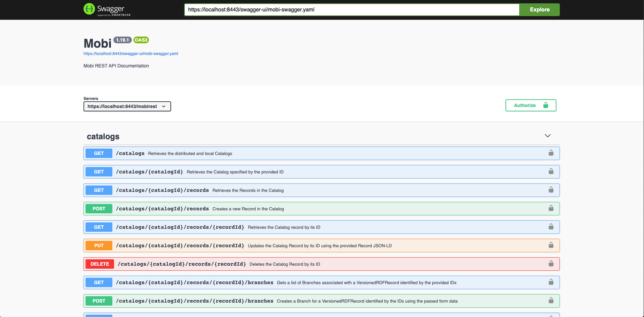Click the GET badge on /catalogs/{catalogId}
This screenshot has height=317, width=644.
(99, 171)
